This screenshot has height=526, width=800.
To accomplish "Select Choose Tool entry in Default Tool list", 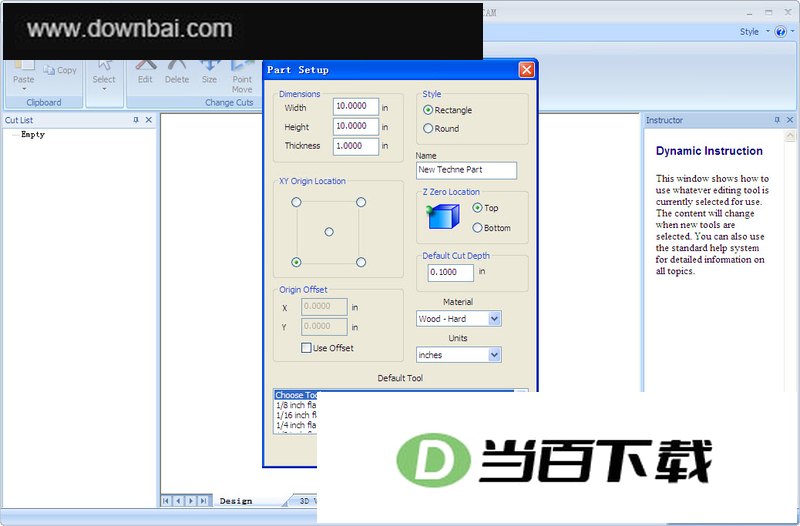I will click(x=296, y=395).
